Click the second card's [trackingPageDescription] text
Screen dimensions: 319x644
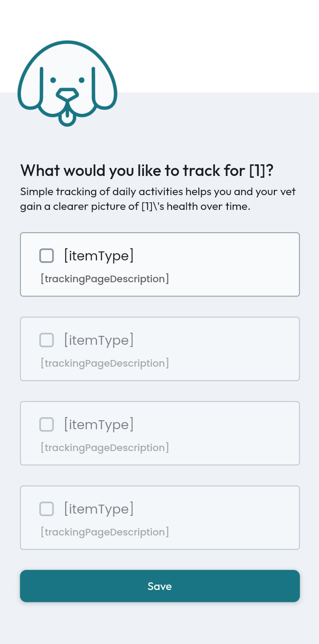click(105, 364)
